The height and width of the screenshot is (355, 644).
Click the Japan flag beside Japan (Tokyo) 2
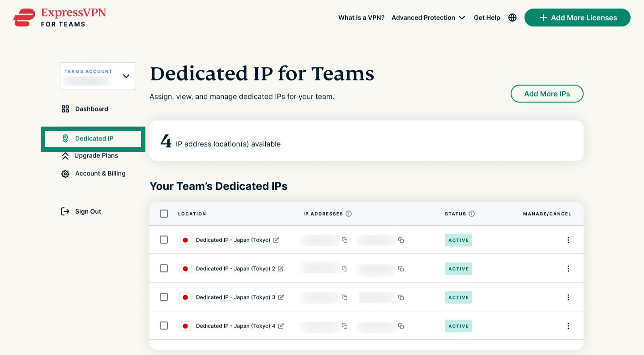tap(185, 269)
